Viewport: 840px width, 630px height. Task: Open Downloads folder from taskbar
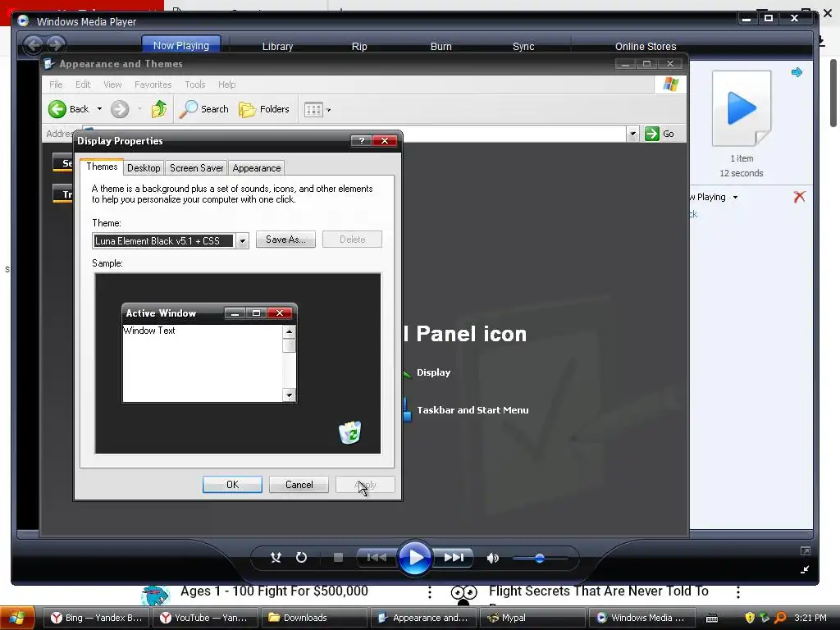(315, 618)
